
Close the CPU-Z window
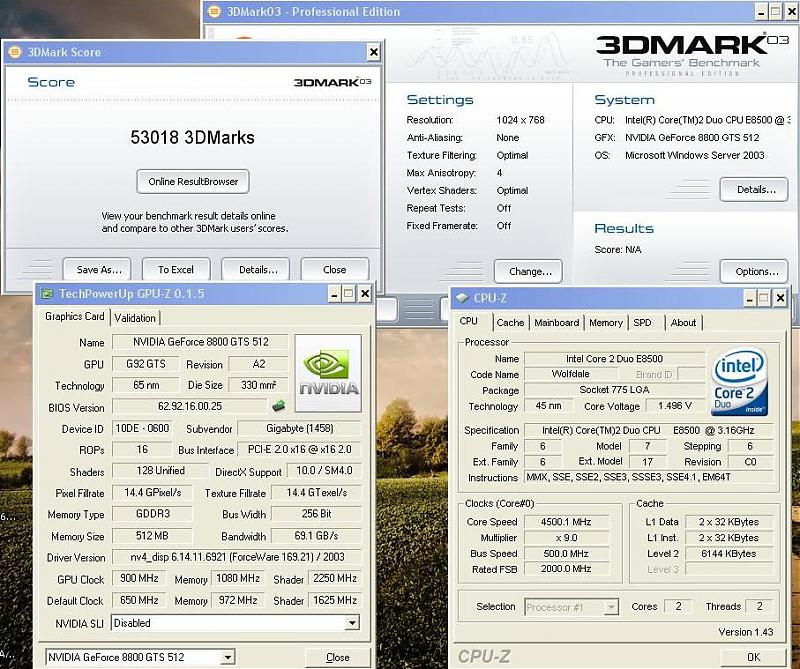pos(780,298)
